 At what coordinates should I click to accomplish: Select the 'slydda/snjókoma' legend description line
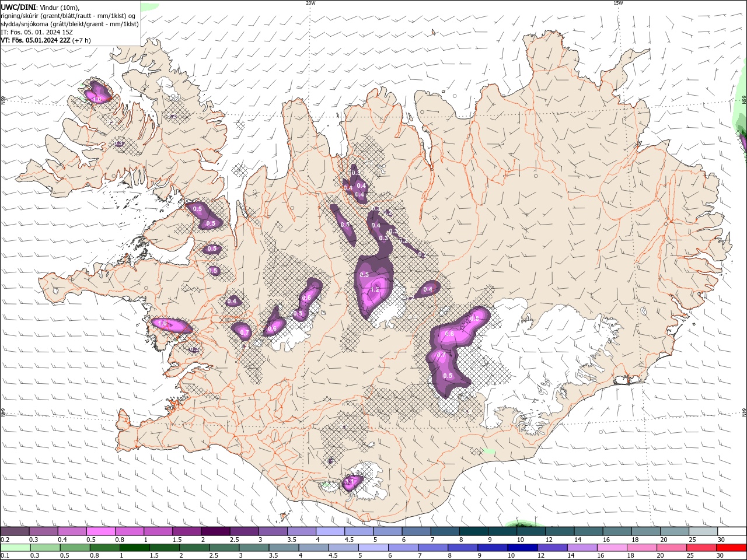(x=69, y=24)
